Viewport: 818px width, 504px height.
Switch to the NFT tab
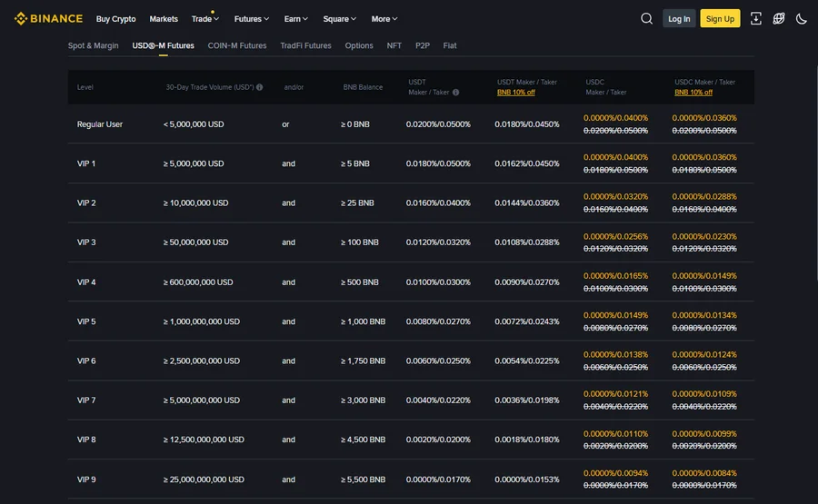394,45
